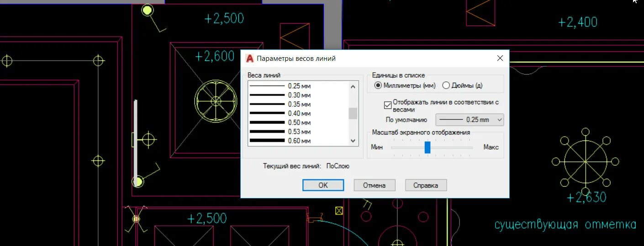Viewport: 644px width, 246px height.
Task: Click the +2,630 elevation text in drawing
Action: 586,198
